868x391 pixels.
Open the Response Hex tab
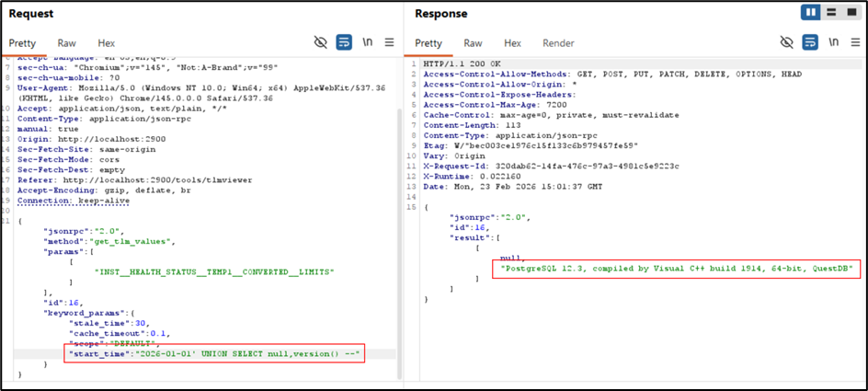[x=512, y=42]
